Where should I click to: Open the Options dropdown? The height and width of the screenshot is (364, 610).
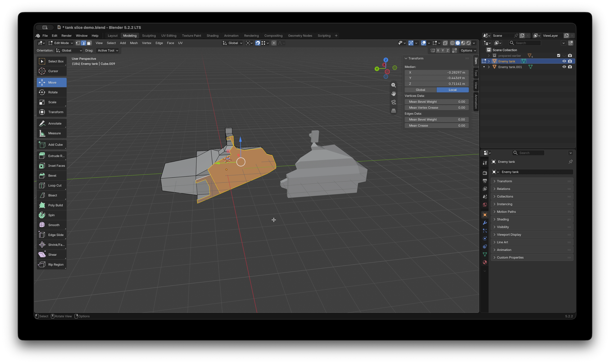coord(468,51)
